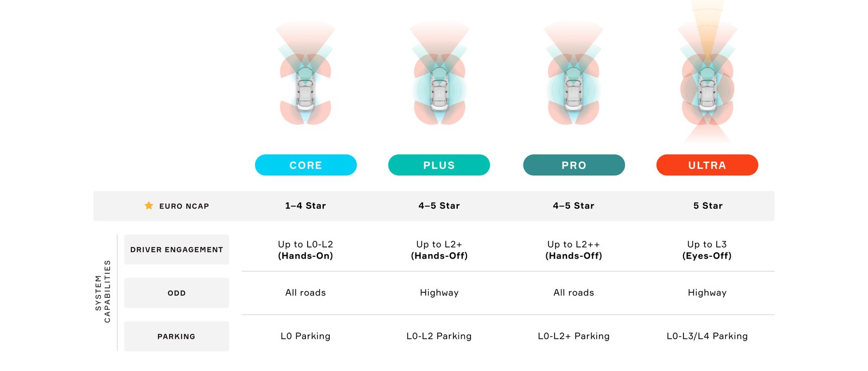This screenshot has width=868, height=371.
Task: Click the CORE car sensor diagram
Action: click(305, 73)
